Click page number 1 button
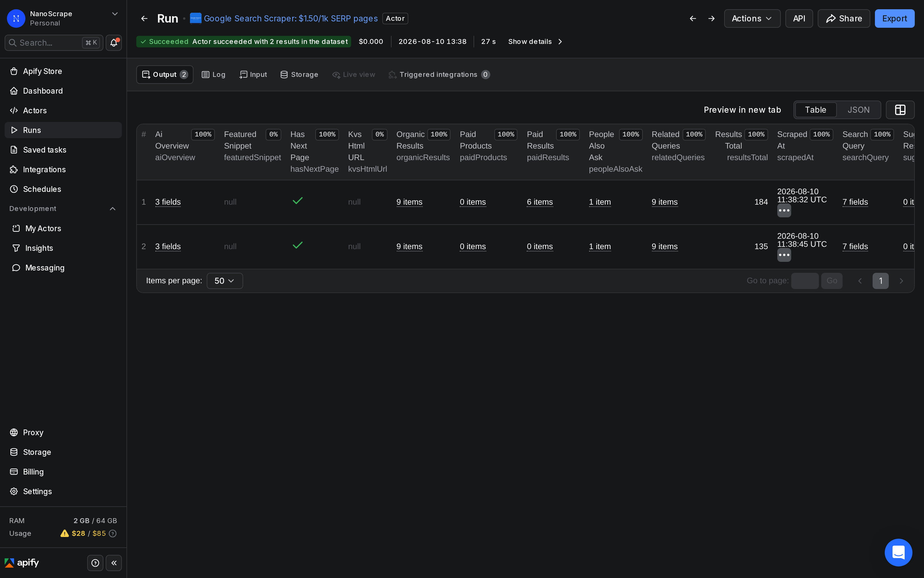This screenshot has height=578, width=924. coord(880,281)
